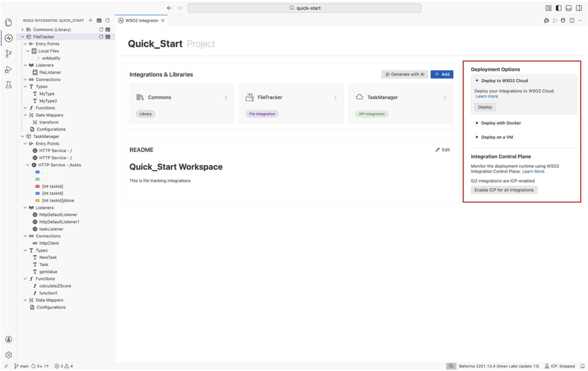
Task: Click the Debug bug icon in editor toolbar
Action: 563,21
